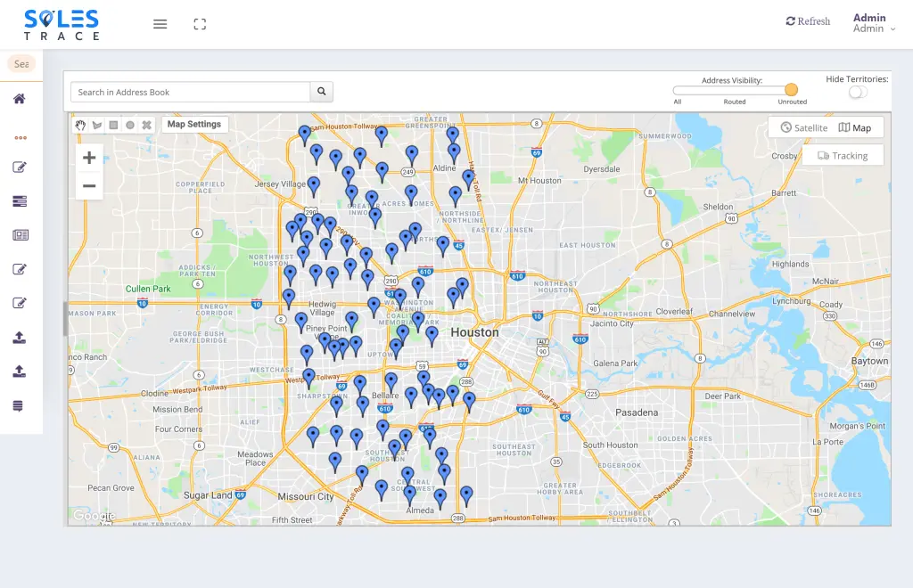Image resolution: width=913 pixels, height=588 pixels.
Task: Select the circle drawing tool on map
Action: [x=130, y=125]
